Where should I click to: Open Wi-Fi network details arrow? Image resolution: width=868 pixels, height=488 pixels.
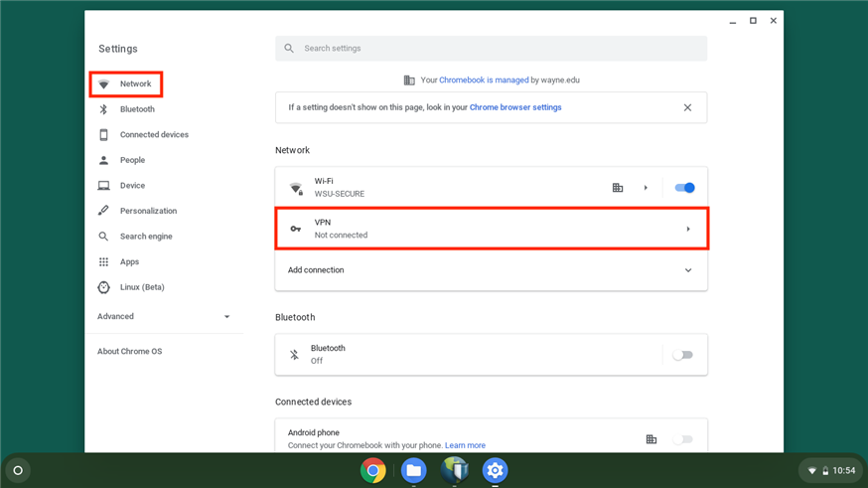point(646,188)
